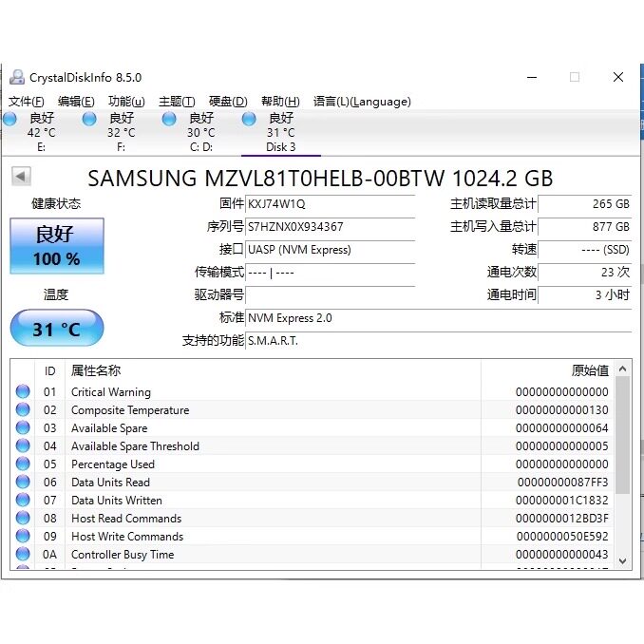The image size is (644, 644).
Task: Click the total host writes value 877 GB
Action: 585,227
